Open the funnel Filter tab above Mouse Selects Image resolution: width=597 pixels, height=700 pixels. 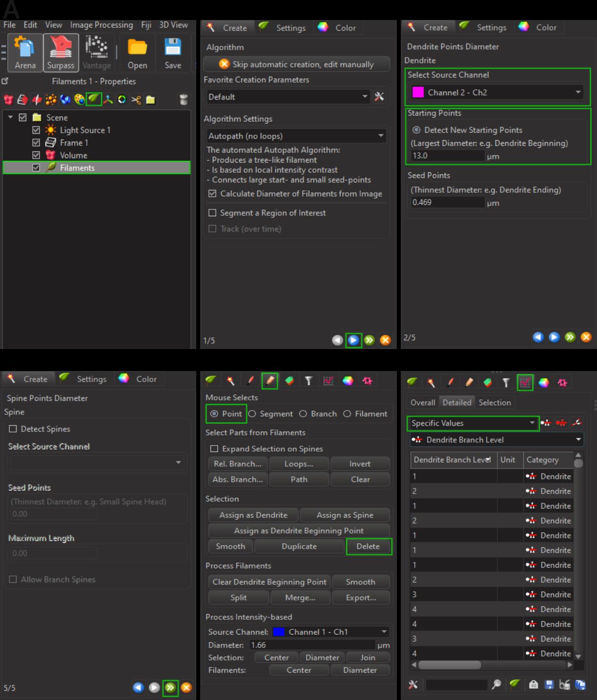(x=309, y=381)
